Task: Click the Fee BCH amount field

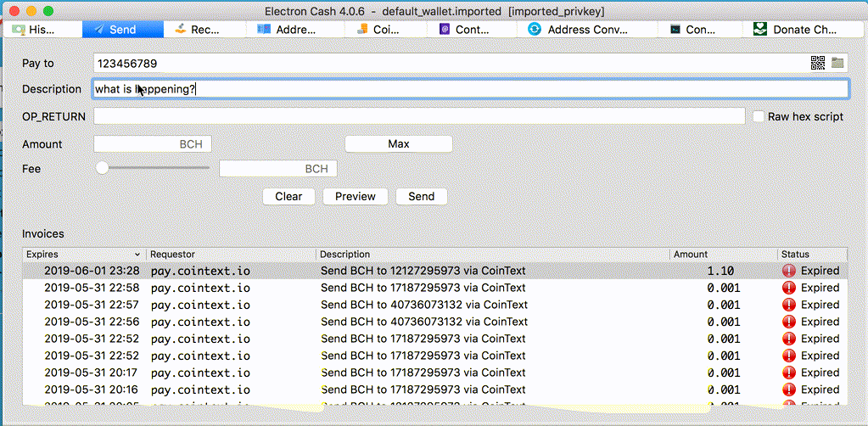Action: click(278, 168)
